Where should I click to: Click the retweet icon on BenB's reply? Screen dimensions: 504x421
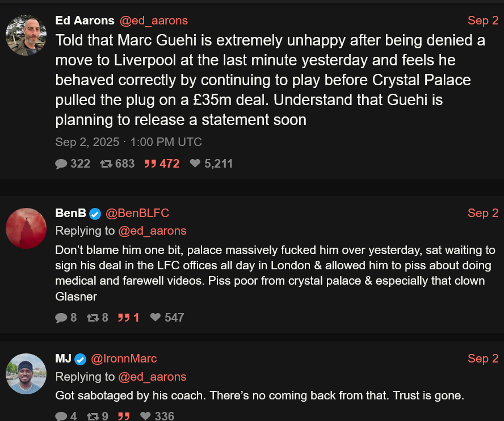(93, 318)
